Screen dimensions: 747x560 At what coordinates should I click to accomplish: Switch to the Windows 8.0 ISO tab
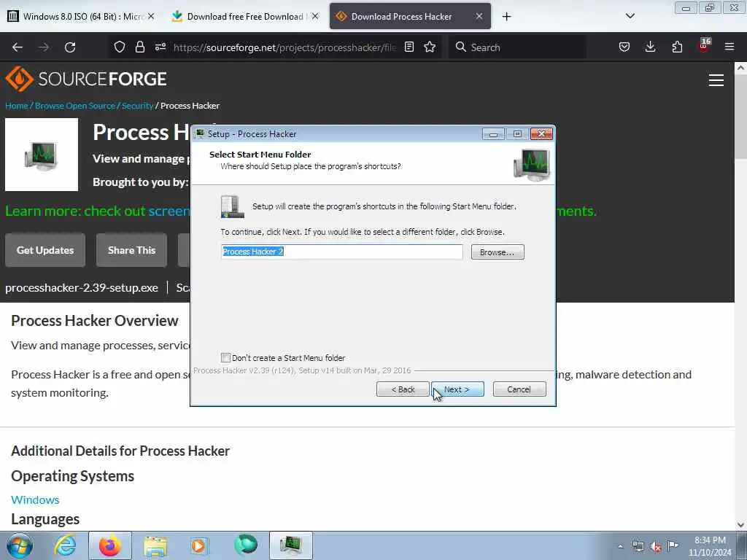[x=81, y=16]
